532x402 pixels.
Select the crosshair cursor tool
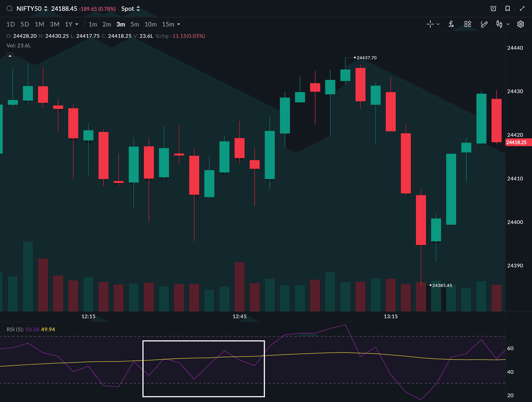tap(430, 24)
